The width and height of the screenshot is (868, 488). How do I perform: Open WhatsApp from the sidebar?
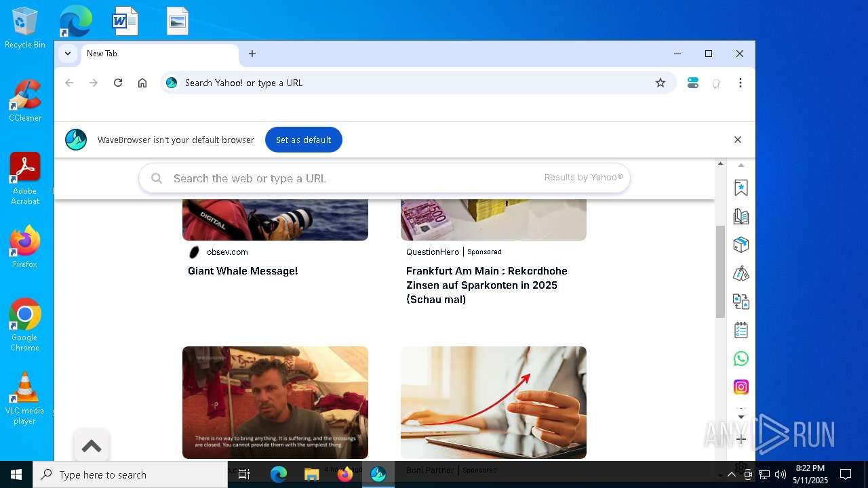741,359
